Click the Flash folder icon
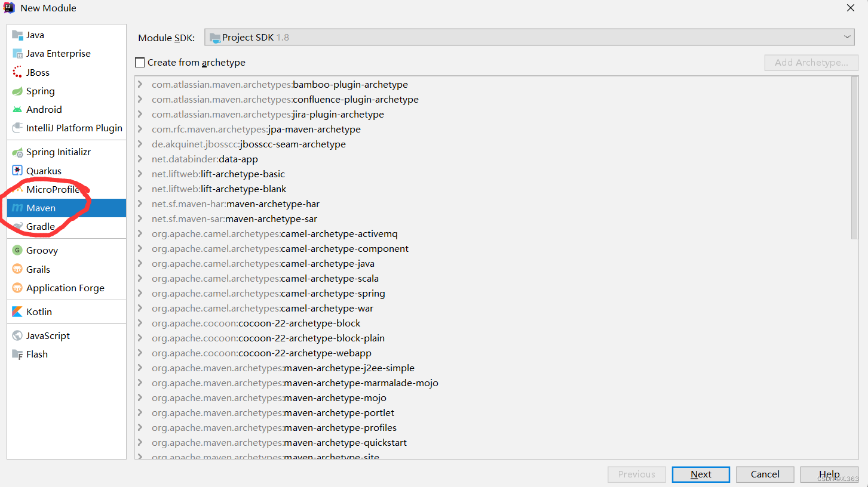 tap(17, 354)
